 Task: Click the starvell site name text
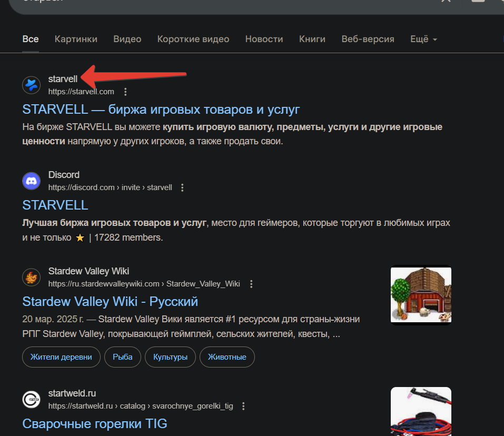tap(63, 79)
